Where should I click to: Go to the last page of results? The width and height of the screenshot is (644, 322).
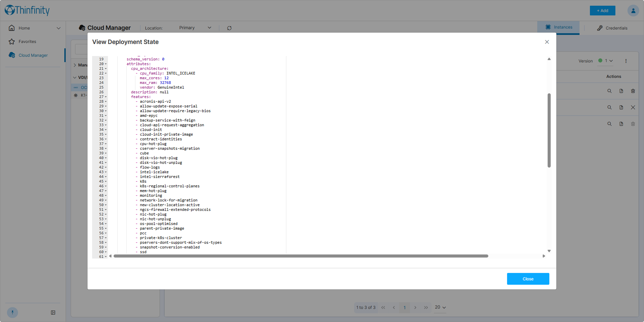[x=426, y=308]
